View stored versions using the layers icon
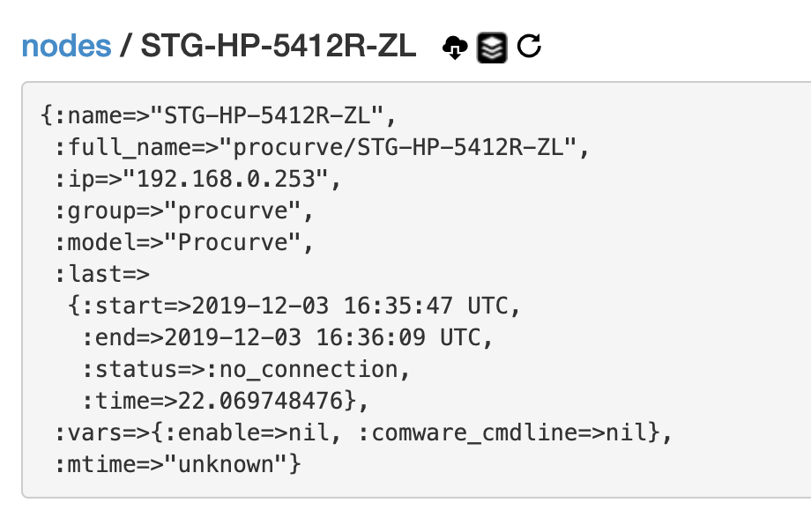The image size is (811, 532). [493, 47]
